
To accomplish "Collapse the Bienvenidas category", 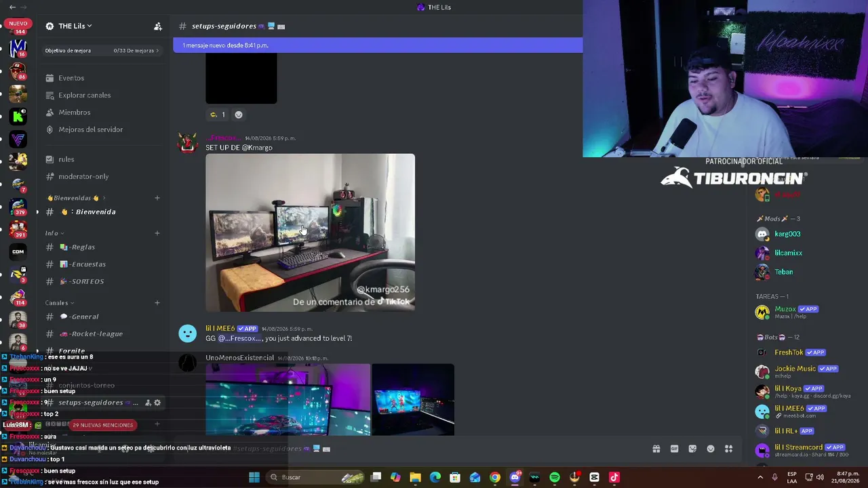I will pos(75,198).
